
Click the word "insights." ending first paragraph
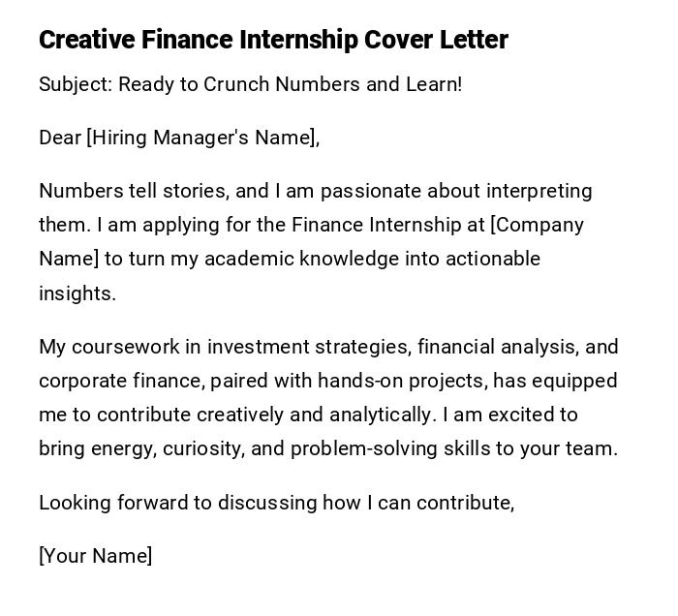[77, 293]
